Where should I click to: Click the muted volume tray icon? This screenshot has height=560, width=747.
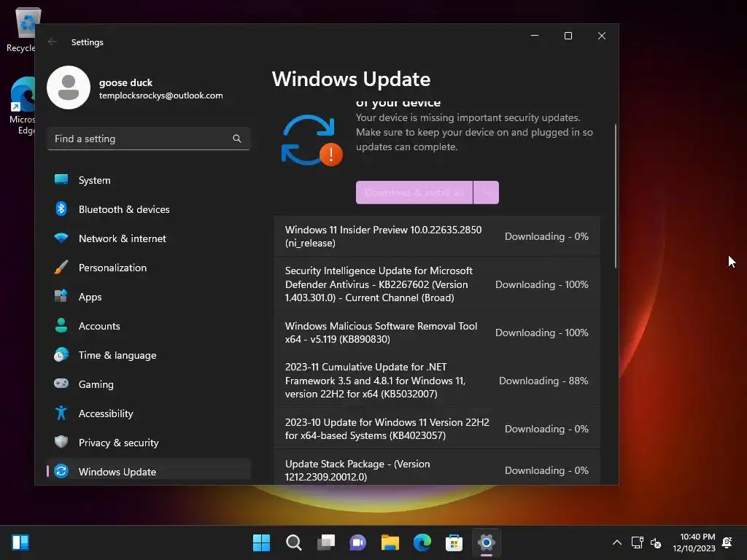click(656, 542)
